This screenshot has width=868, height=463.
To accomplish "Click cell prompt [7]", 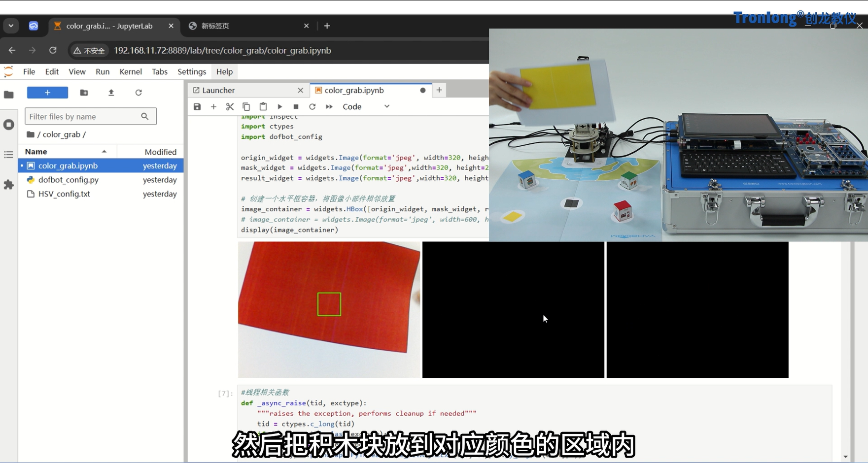I will coord(225,393).
